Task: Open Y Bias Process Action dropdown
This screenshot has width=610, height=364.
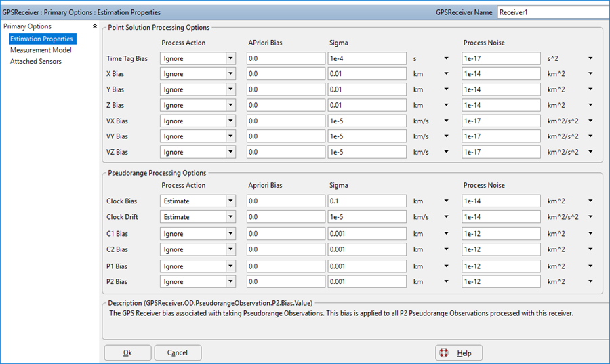Action: point(230,89)
